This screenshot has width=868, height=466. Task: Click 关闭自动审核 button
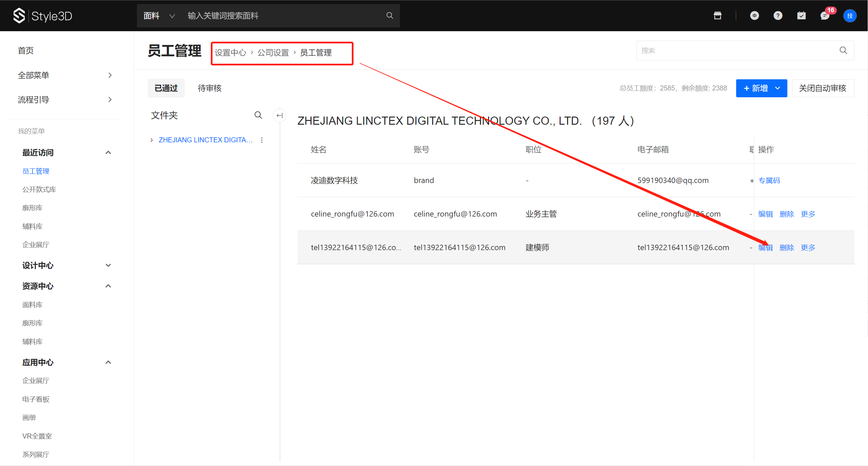coord(823,88)
